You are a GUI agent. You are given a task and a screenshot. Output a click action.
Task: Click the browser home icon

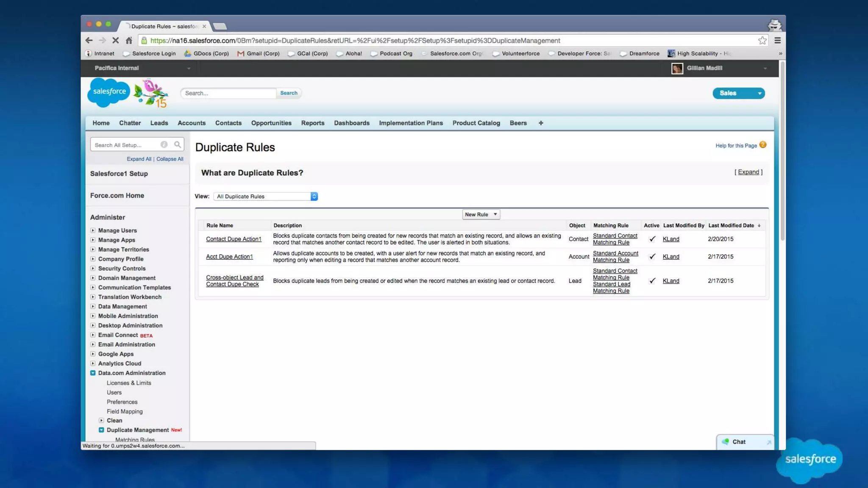pos(129,41)
